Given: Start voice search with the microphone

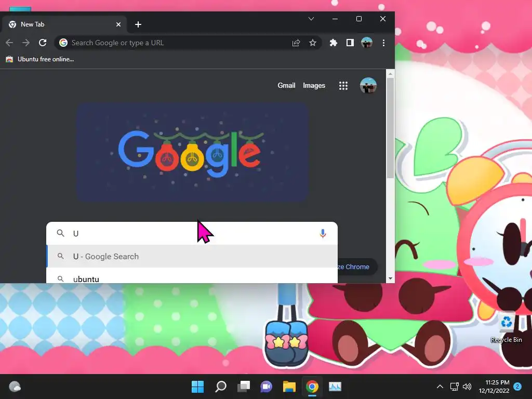Looking at the screenshot, I should point(323,233).
